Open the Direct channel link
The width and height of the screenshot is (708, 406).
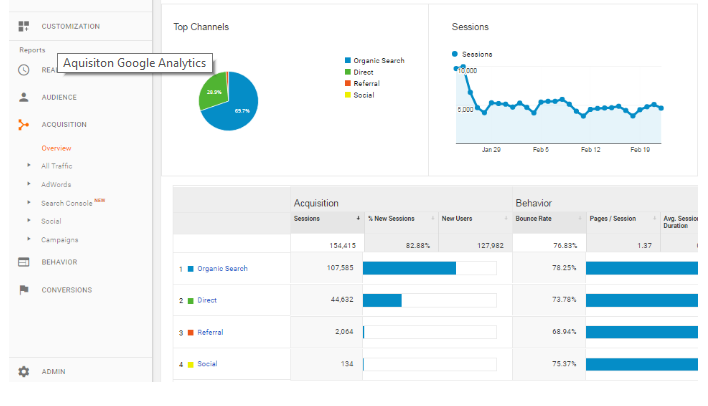click(x=207, y=300)
